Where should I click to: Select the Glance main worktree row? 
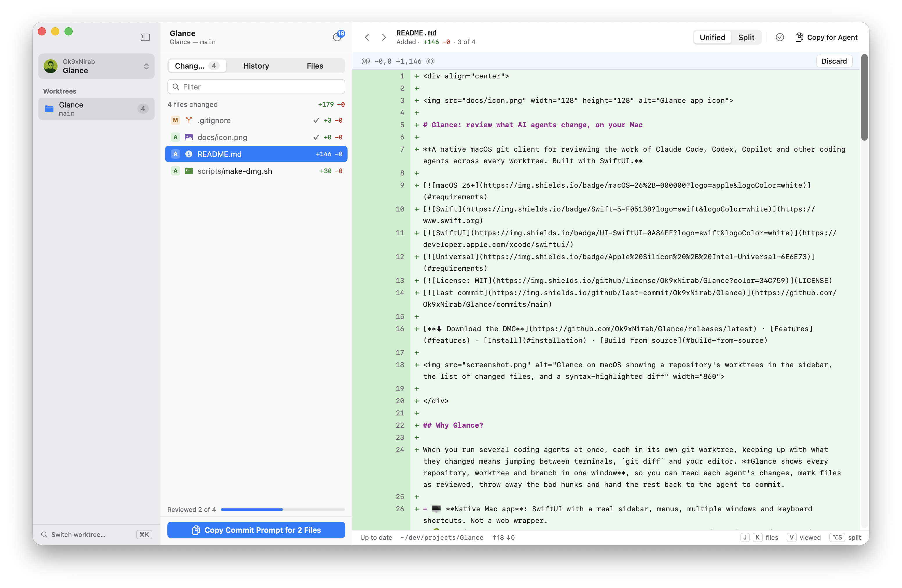click(x=96, y=109)
